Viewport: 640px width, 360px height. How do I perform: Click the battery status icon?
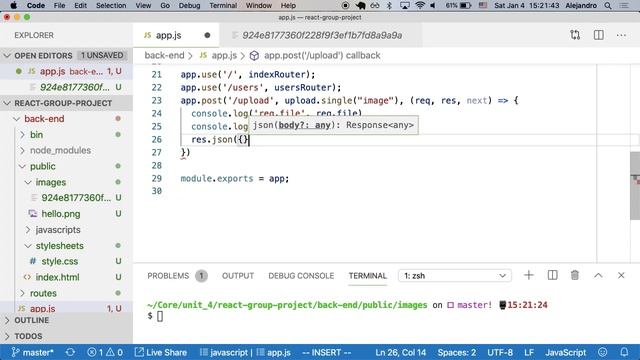pos(466,5)
